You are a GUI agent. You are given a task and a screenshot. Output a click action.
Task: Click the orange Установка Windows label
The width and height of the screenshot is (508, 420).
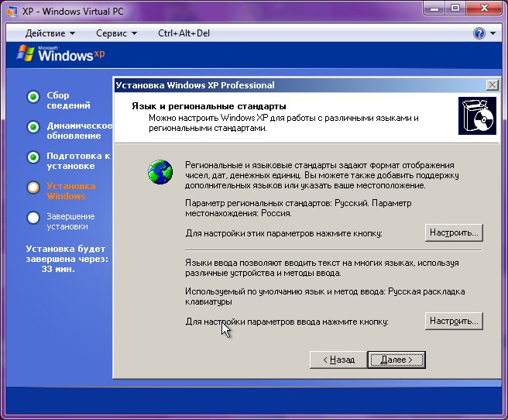[71, 191]
